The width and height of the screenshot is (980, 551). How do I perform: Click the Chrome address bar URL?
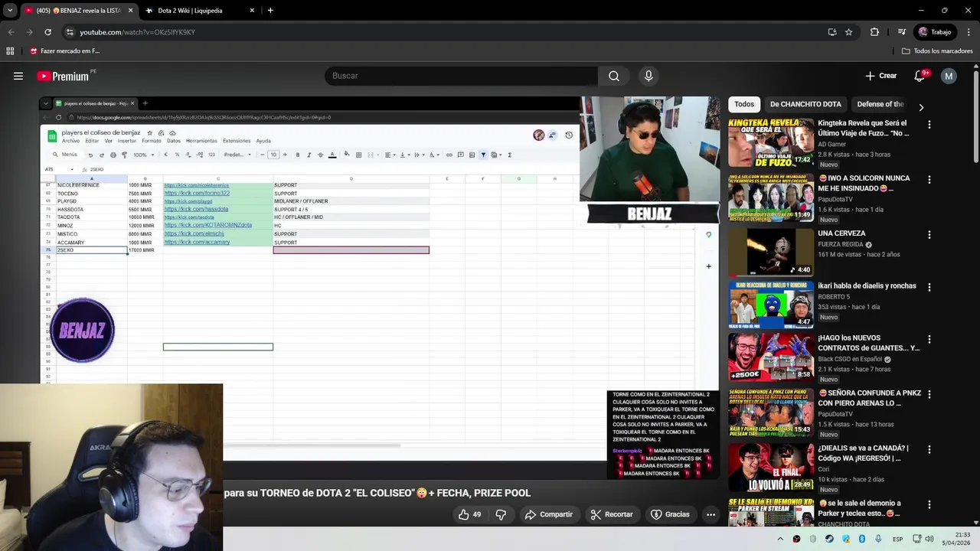pos(137,32)
